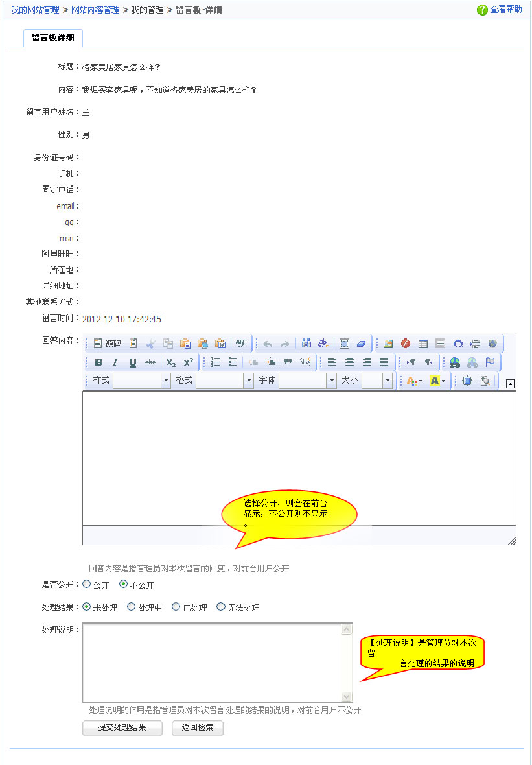
Task: Click the Templates icon beside 源码
Action: click(x=133, y=344)
